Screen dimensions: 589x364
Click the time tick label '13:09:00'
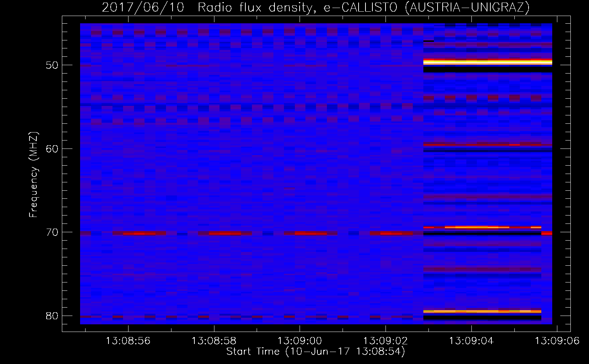300,341
